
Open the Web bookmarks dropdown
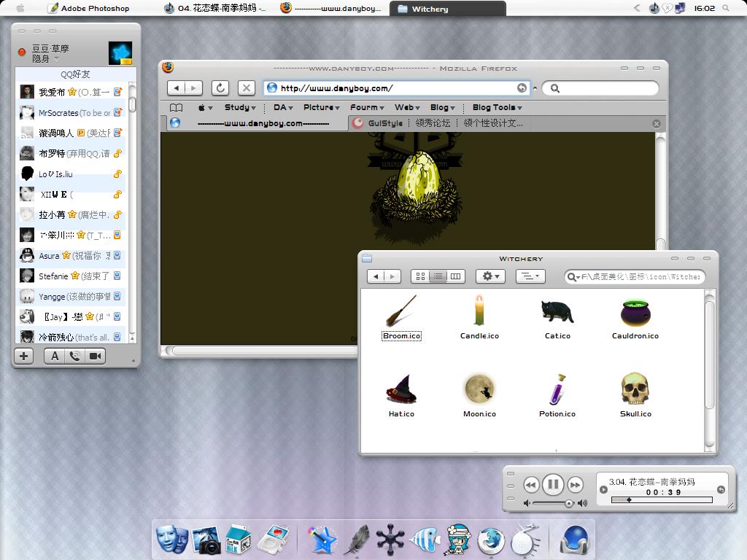coord(407,108)
